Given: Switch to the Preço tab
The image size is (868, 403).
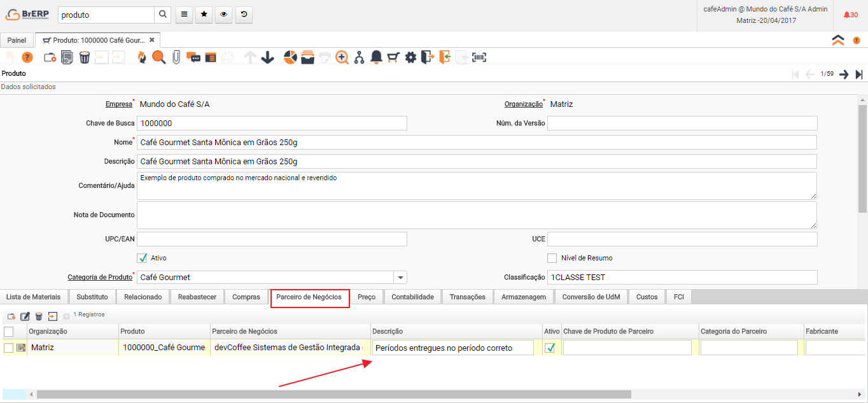Looking at the screenshot, I should 367,297.
